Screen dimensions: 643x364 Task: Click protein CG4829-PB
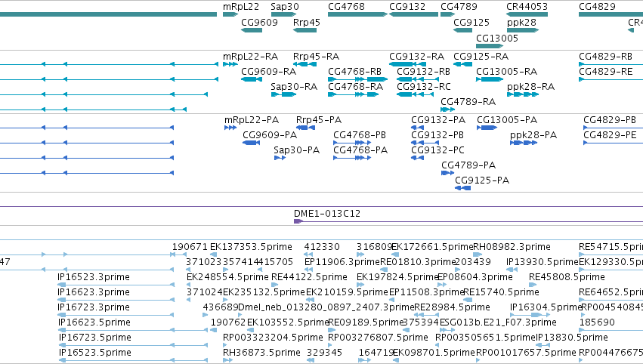click(x=610, y=120)
